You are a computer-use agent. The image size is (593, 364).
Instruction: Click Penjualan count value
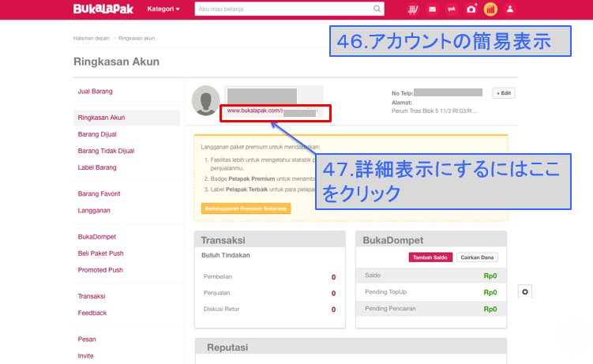pyautogui.click(x=333, y=293)
